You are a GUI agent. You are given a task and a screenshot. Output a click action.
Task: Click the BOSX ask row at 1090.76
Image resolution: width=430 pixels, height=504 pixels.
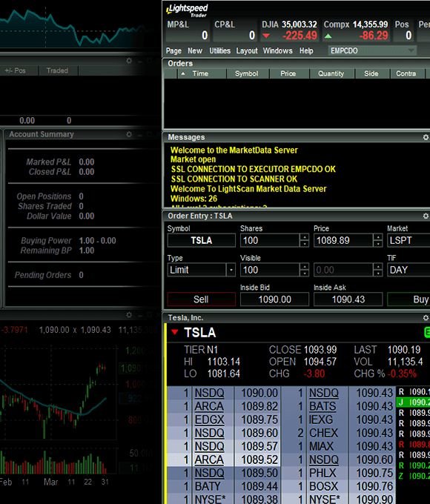tap(339, 487)
